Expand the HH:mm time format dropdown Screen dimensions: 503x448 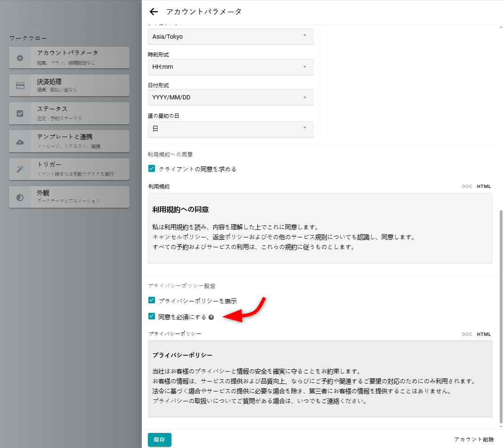click(x=230, y=67)
